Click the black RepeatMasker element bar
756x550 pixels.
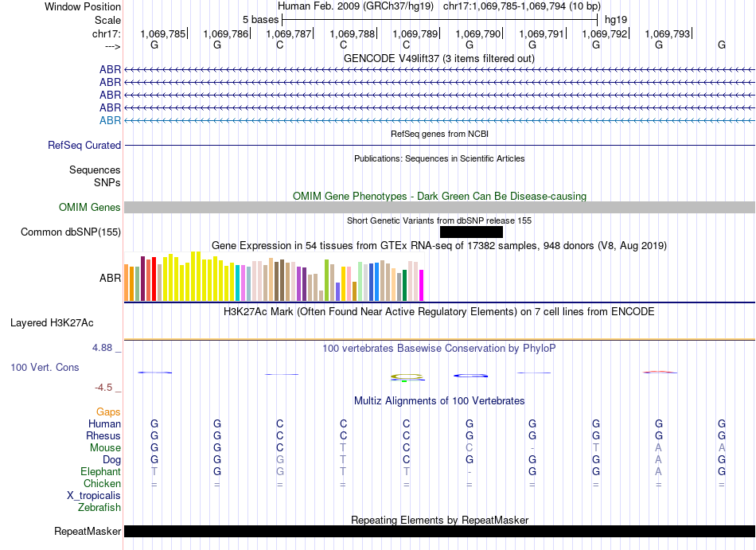click(x=439, y=531)
